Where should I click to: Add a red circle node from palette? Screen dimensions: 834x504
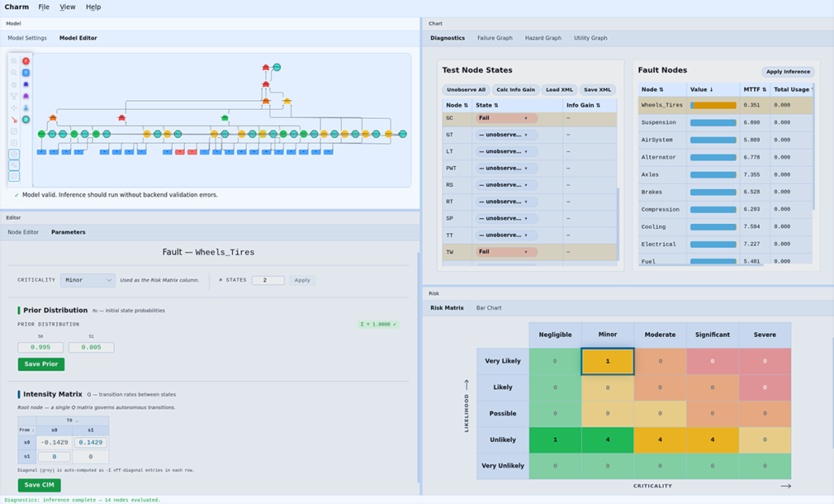[25, 61]
